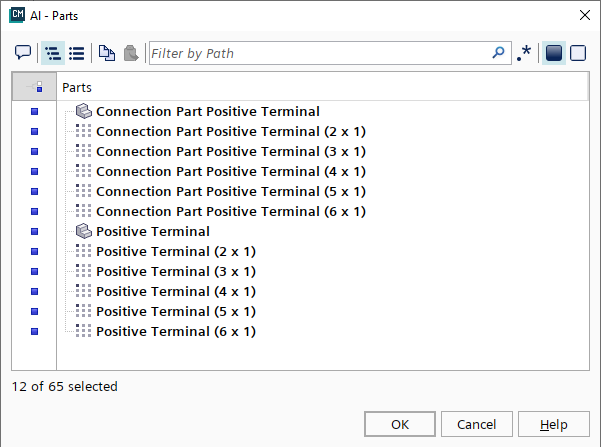Click the Filter by Path field
The width and height of the screenshot is (601, 447).
coord(320,53)
